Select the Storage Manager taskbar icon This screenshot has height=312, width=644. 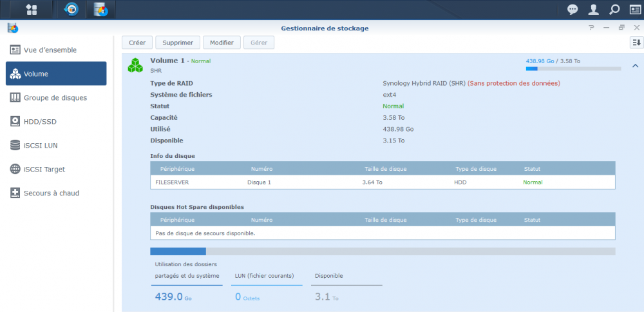pyautogui.click(x=100, y=10)
